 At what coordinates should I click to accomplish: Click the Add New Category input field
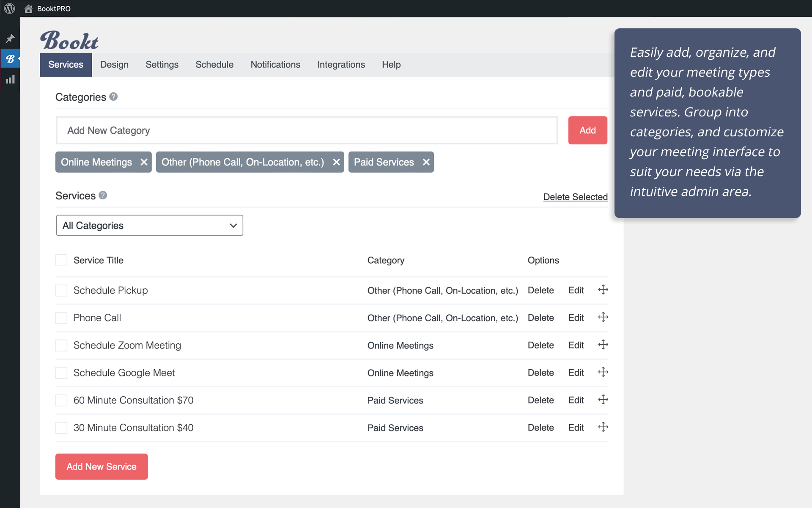pyautogui.click(x=307, y=130)
